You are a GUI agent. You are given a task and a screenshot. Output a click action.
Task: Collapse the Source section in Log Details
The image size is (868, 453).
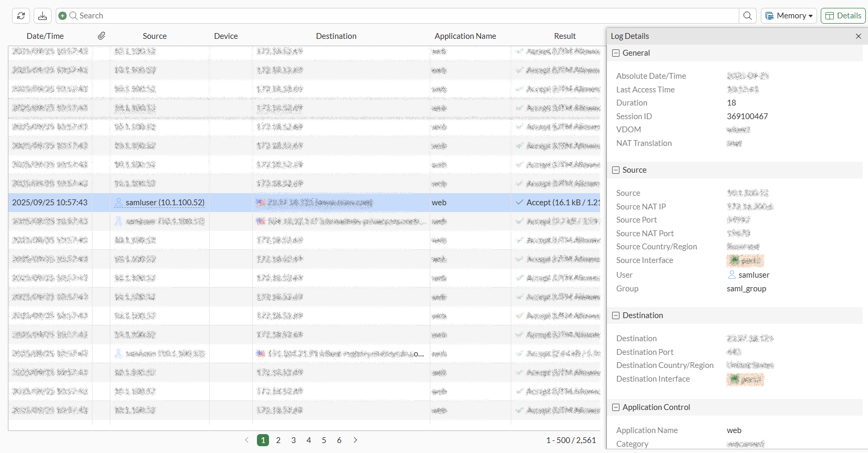click(616, 170)
